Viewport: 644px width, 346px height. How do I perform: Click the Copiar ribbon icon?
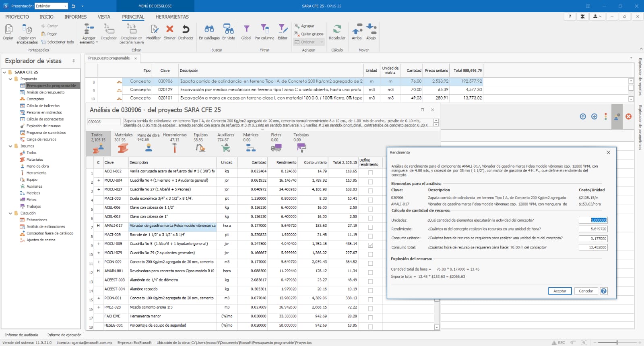point(8,29)
